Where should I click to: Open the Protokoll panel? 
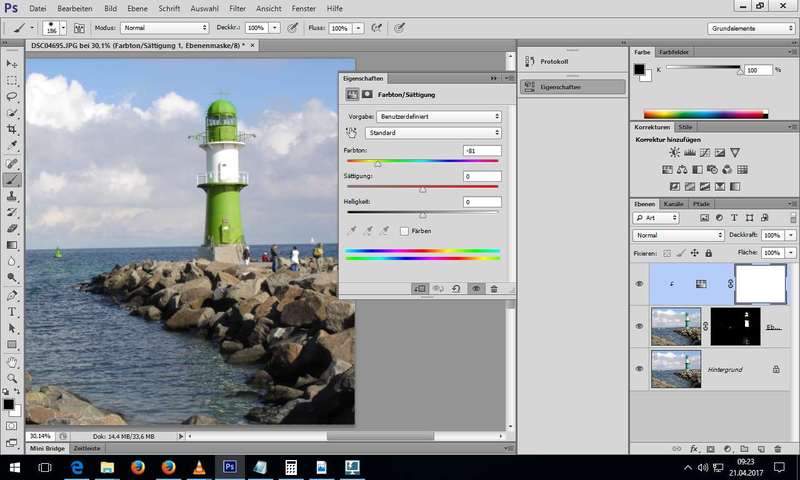tap(553, 61)
